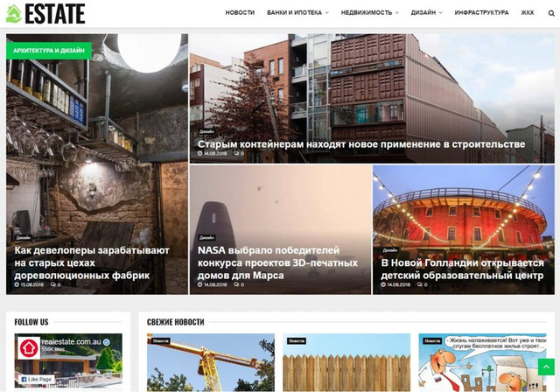Open the Архитектура и дизайн category label
This screenshot has width=560, height=392.
(48, 51)
